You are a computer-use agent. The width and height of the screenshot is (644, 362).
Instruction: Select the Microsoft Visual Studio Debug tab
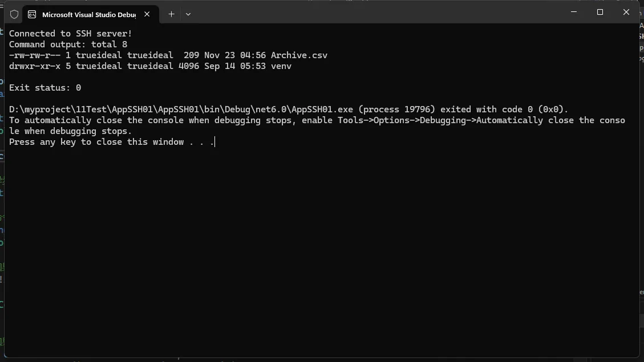[88, 14]
